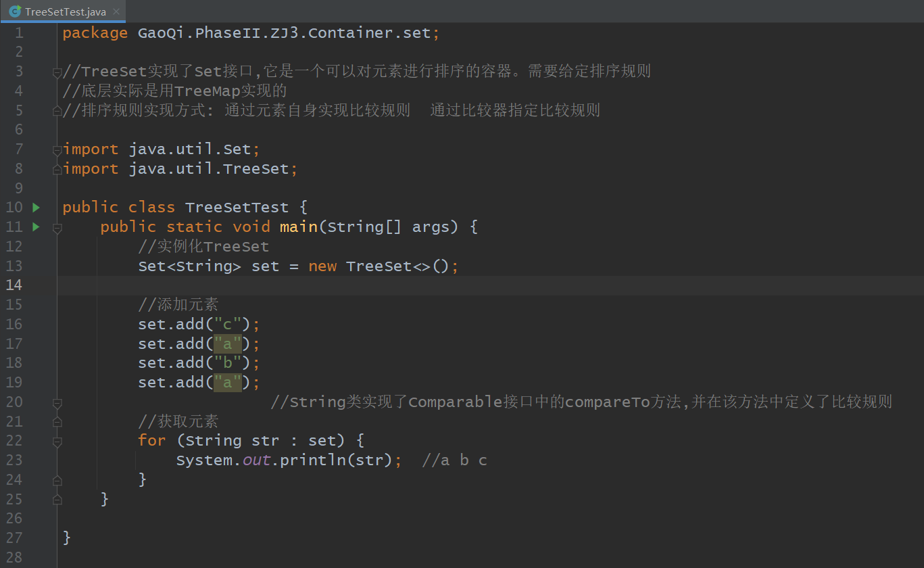The image size is (924, 568).
Task: Close the TreeSetTest.java tab
Action: [116, 11]
